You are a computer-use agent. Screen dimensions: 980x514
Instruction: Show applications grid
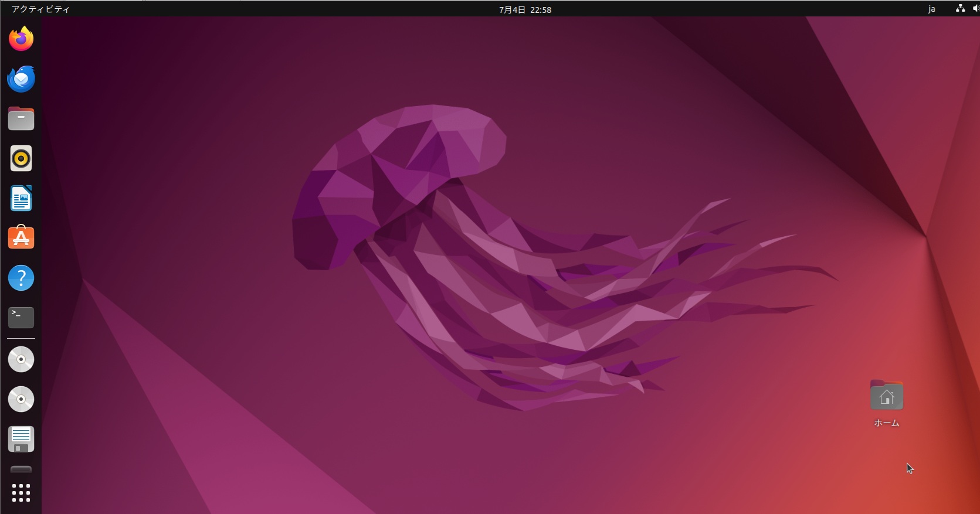point(21,493)
